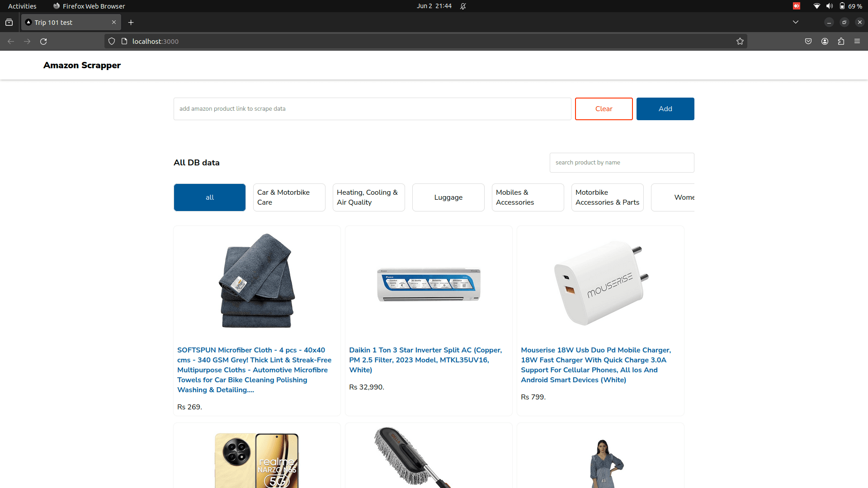Click the Realme Narzo phone product thumbnail

pos(257,459)
